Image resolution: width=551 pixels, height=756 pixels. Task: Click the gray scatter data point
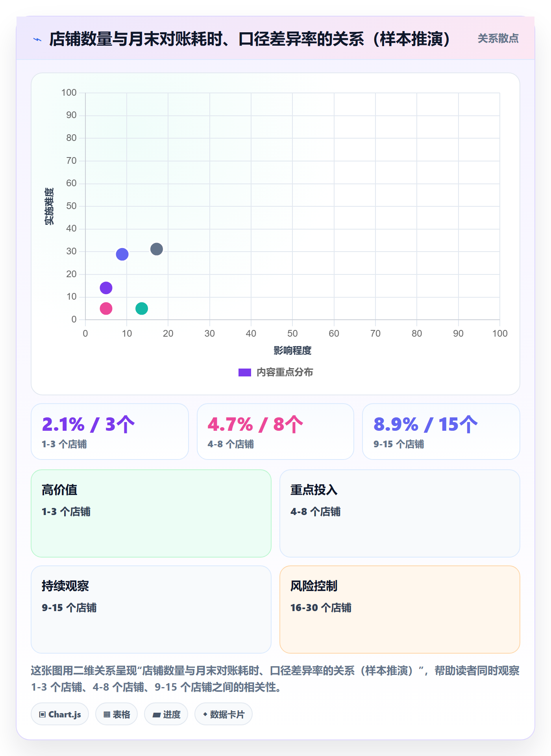pos(157,249)
